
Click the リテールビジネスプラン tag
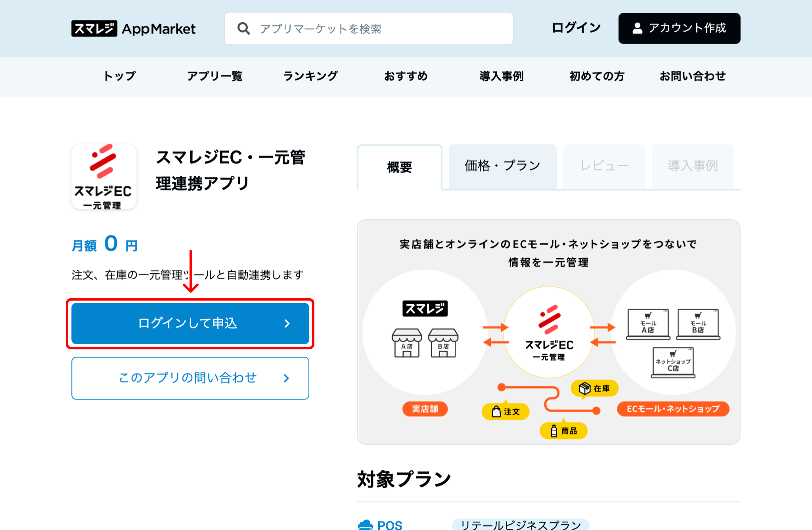[x=520, y=524]
